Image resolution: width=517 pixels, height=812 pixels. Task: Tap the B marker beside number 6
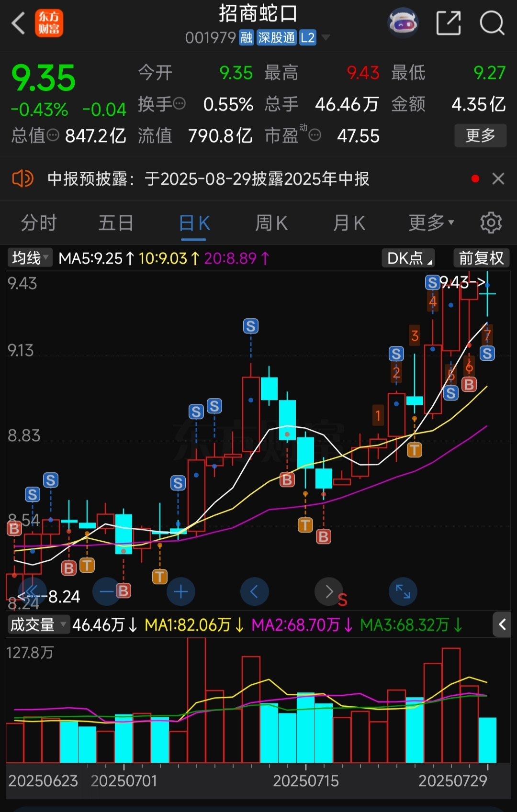[469, 384]
